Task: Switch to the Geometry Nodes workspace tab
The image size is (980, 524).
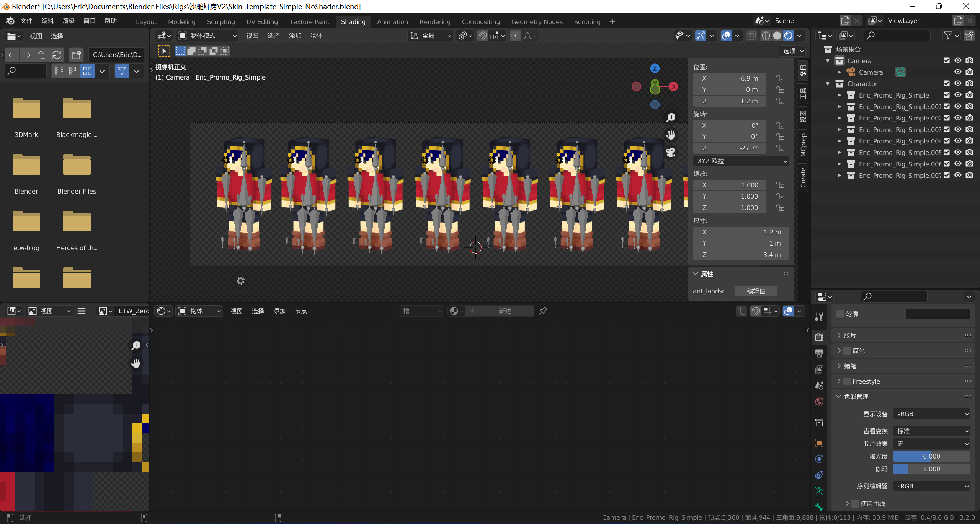Action: tap(537, 22)
